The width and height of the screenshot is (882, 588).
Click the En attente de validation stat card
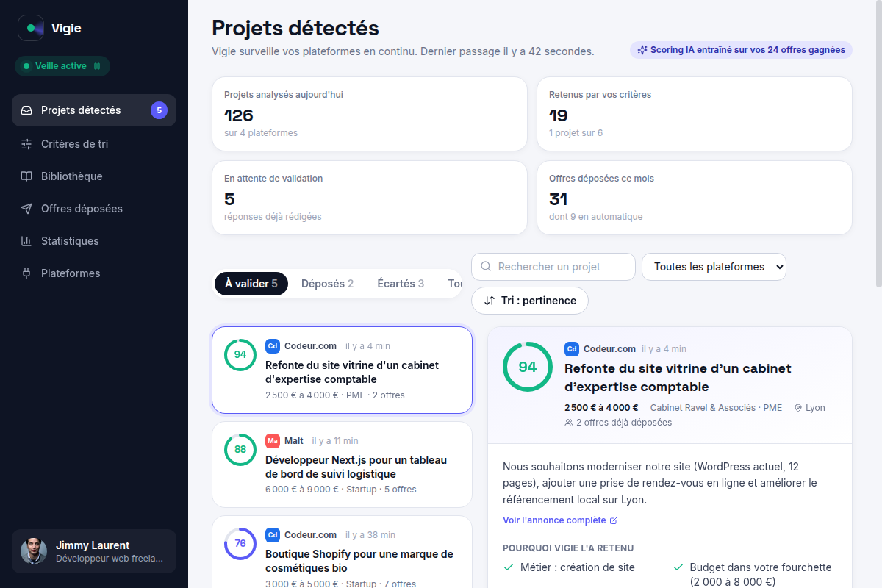(x=370, y=198)
